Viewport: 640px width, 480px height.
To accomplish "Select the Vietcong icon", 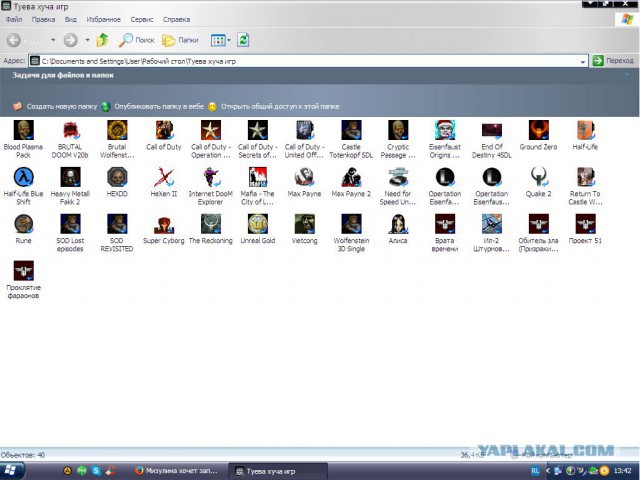I will [x=304, y=224].
